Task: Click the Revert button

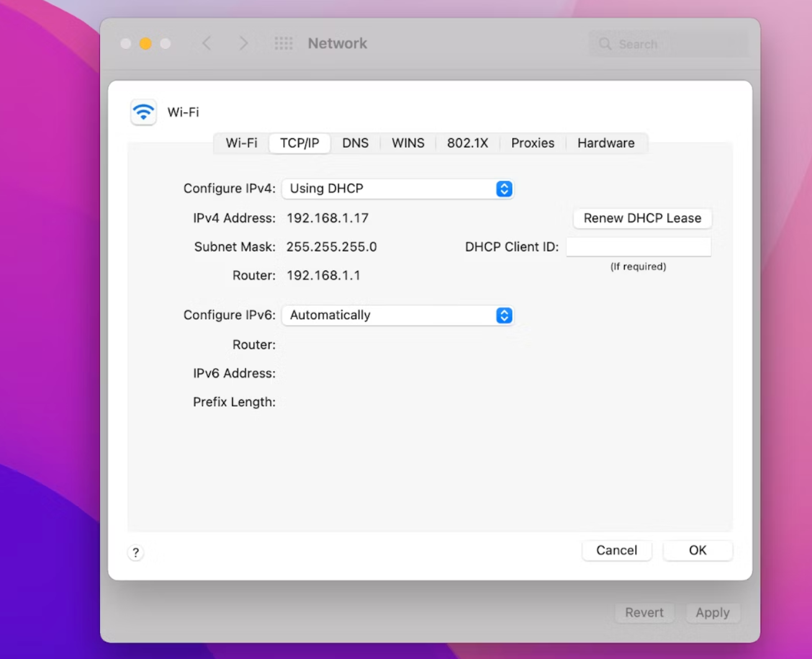Action: coord(644,612)
